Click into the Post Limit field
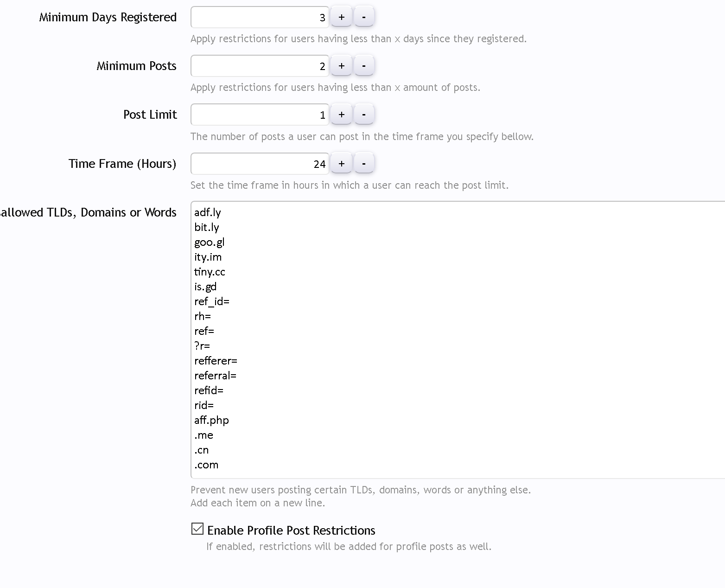 click(260, 115)
